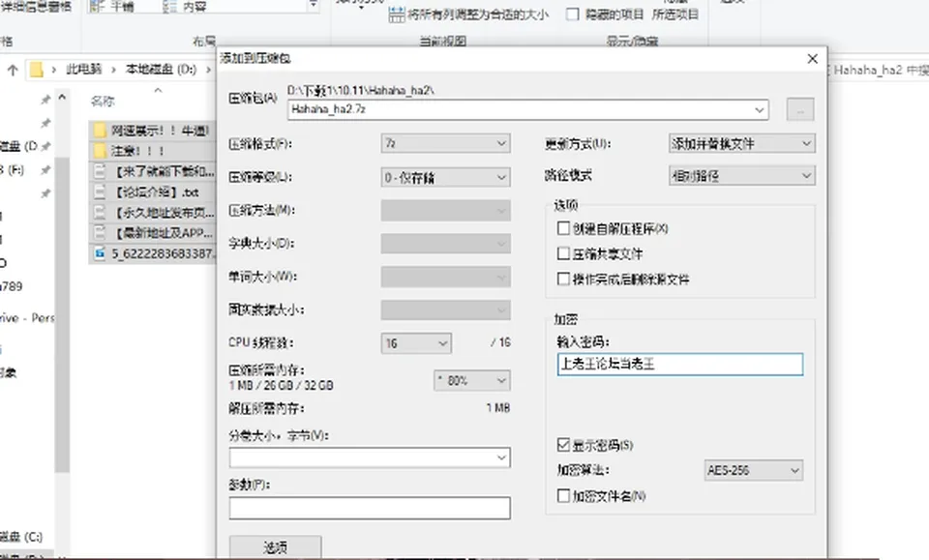Click the 选项 button in the dialog
This screenshot has width=929, height=560.
(x=276, y=547)
